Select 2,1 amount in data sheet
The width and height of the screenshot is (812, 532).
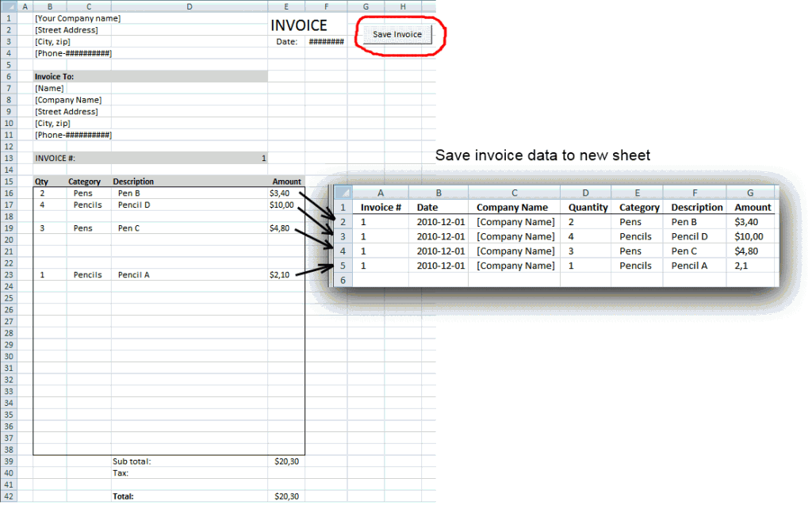point(741,266)
